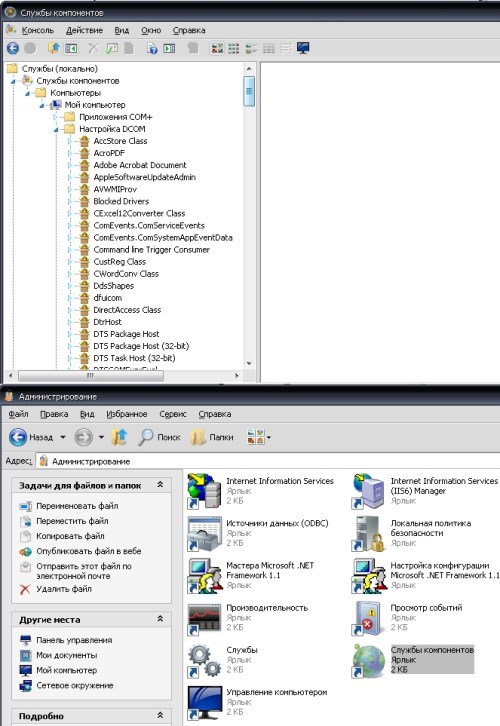Image resolution: width=500 pixels, height=726 pixels.
Task: Open the Действие menu
Action: click(84, 30)
